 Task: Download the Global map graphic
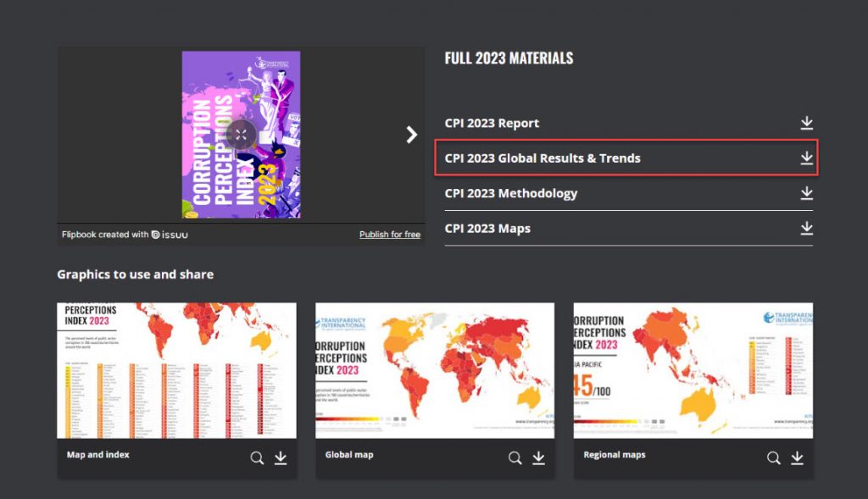click(538, 458)
